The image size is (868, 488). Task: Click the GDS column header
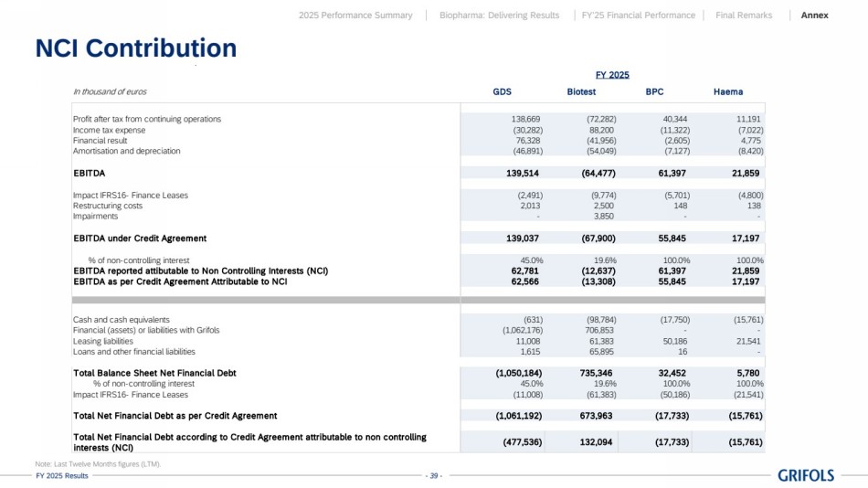click(502, 92)
